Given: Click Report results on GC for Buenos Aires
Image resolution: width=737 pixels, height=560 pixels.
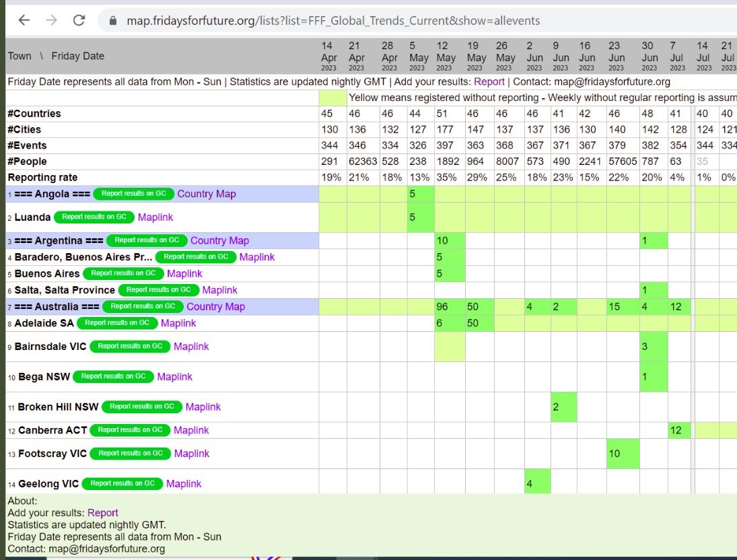Looking at the screenshot, I should pyautogui.click(x=123, y=273).
